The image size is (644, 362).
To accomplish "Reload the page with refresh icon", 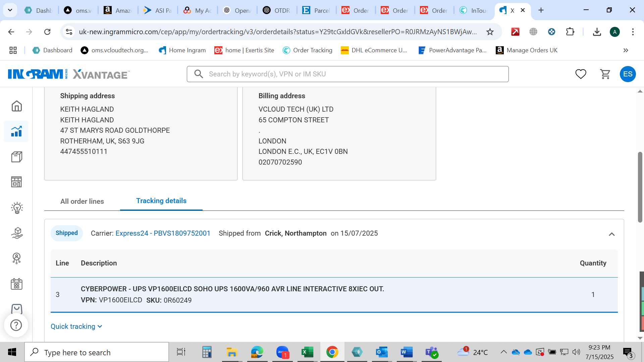I will [47, 32].
